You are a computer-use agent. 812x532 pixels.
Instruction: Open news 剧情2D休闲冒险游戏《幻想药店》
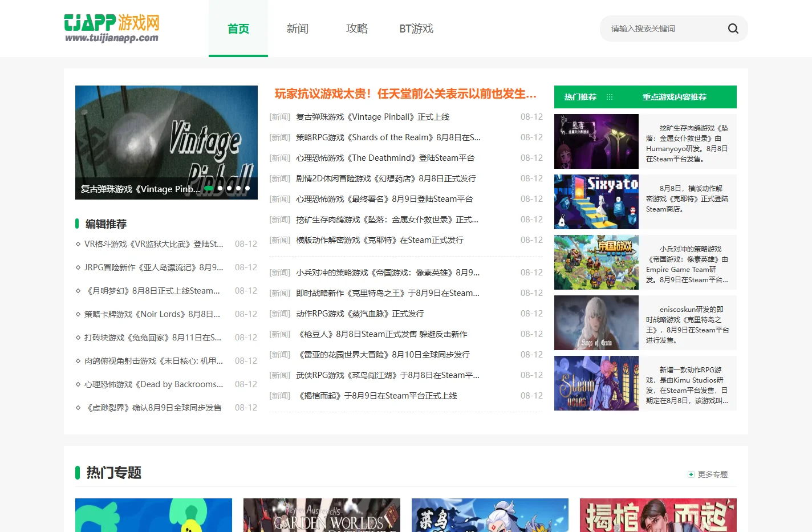click(386, 178)
